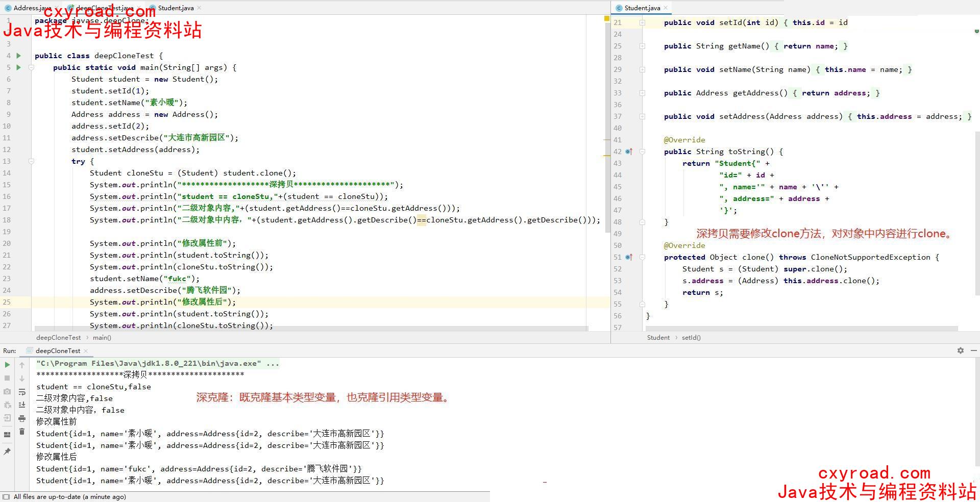This screenshot has width=980, height=502.
Task: Clear console output with trash icon
Action: tap(22, 432)
